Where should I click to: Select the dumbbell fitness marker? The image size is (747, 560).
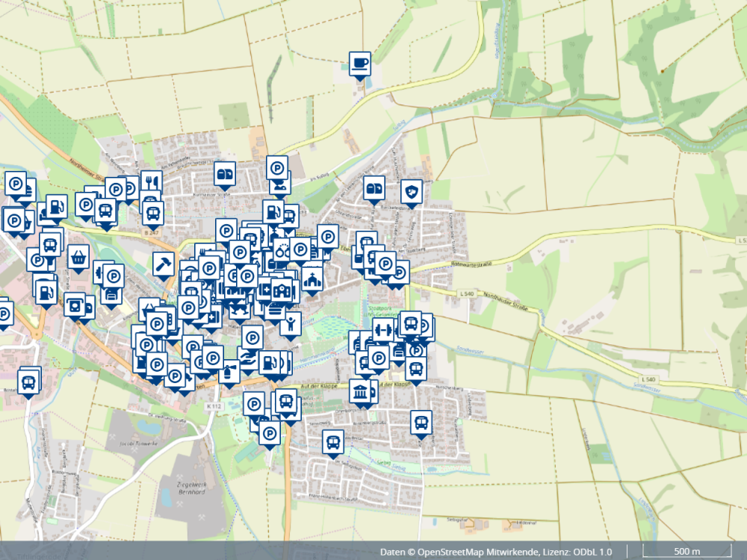383,329
